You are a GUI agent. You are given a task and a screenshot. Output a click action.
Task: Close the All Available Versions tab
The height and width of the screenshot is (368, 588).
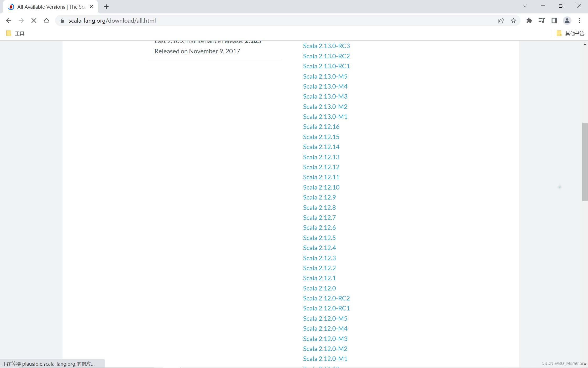coord(91,7)
